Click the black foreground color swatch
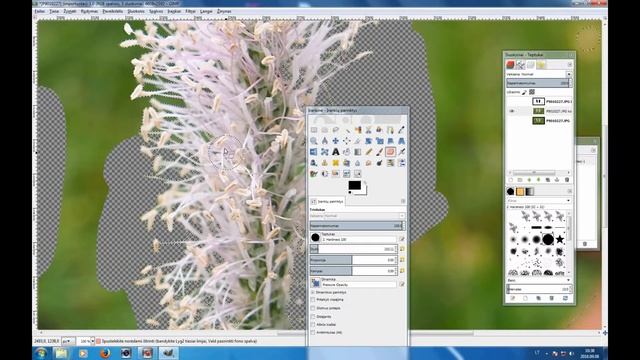640x360 pixels. 354,185
